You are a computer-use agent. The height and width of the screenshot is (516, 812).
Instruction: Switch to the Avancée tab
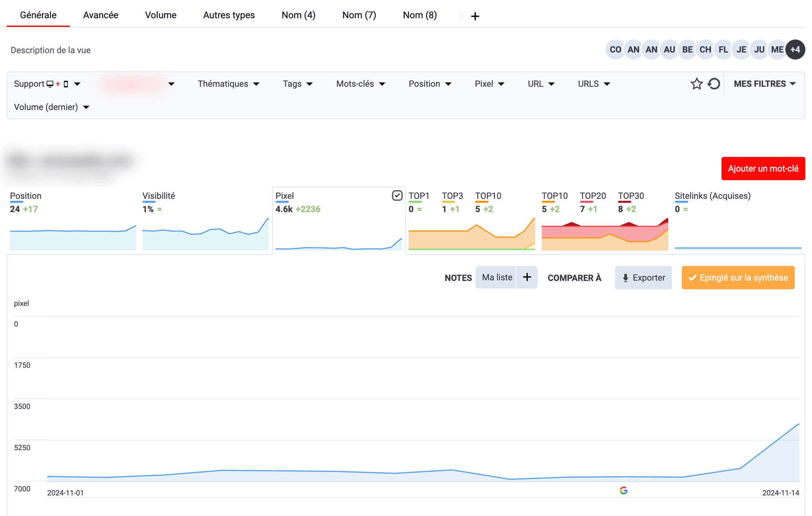(x=101, y=15)
